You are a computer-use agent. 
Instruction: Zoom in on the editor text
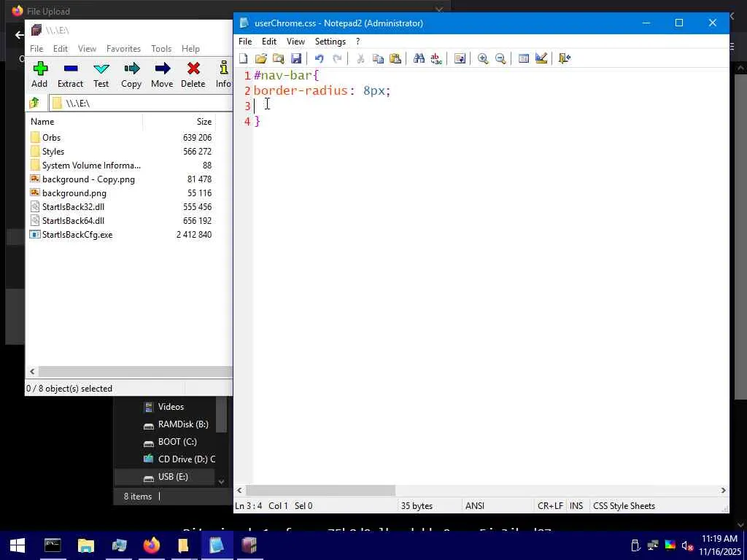point(483,58)
